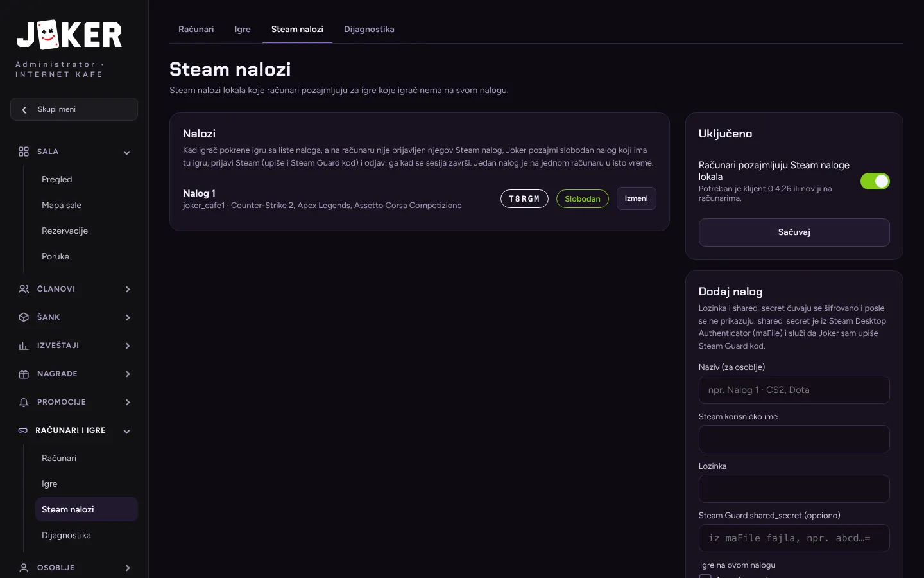The height and width of the screenshot is (578, 924).
Task: Click the Dodaj nalog heading
Action: point(730,292)
